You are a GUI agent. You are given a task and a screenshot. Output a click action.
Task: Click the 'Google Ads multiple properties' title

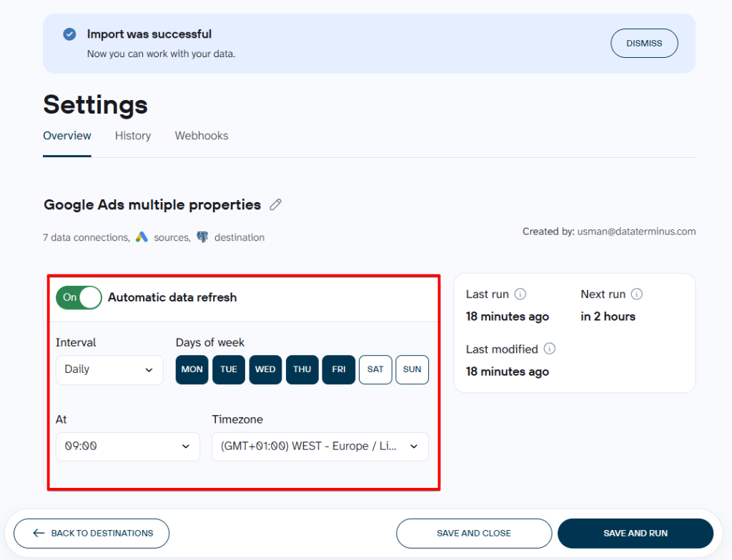pyautogui.click(x=152, y=204)
